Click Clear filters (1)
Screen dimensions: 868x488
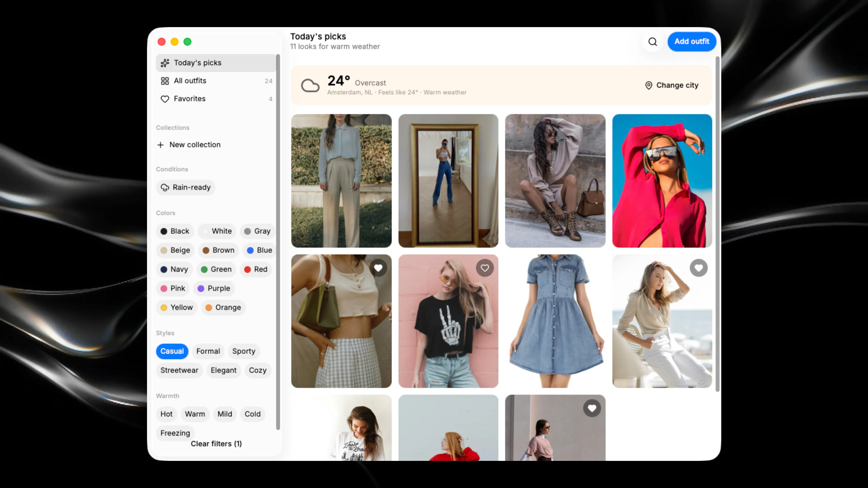(216, 444)
